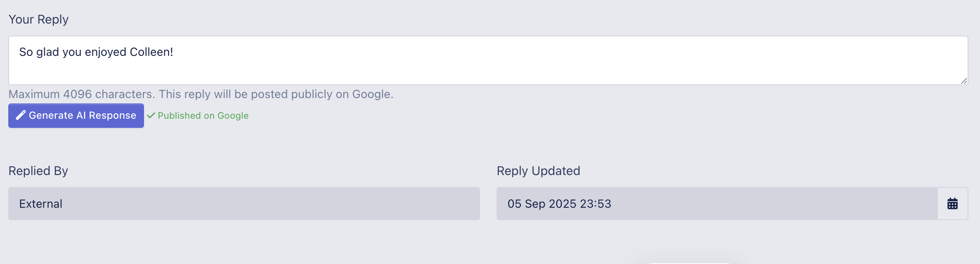
Task: Click the 'External' text value
Action: tap(41, 204)
